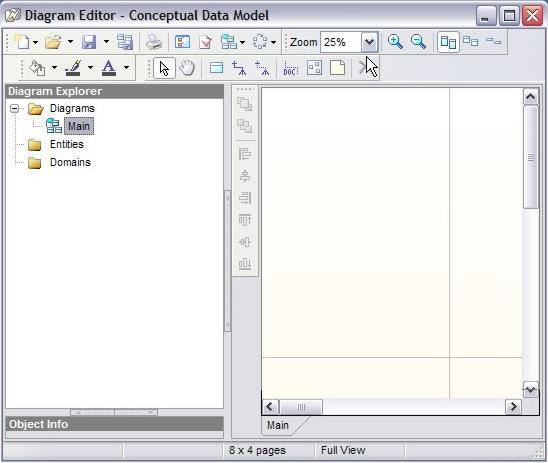This screenshot has width=548, height=463.
Task: Click the Save floppy disk icon
Action: click(89, 42)
